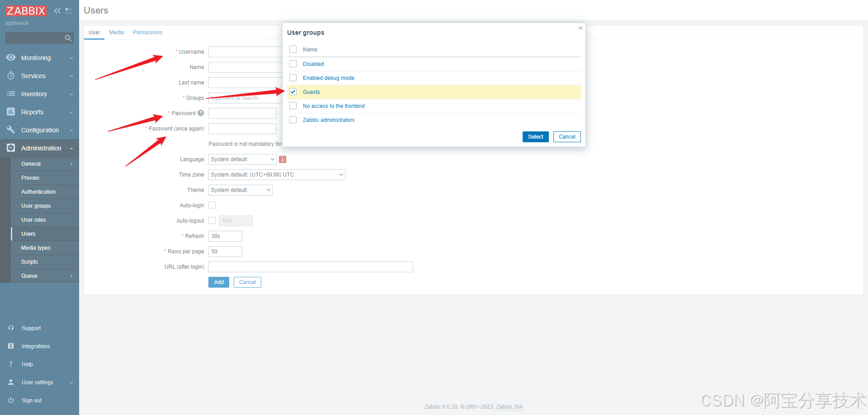Viewport: 868px width, 415px height.
Task: Click the Inventory list icon
Action: 11,93
